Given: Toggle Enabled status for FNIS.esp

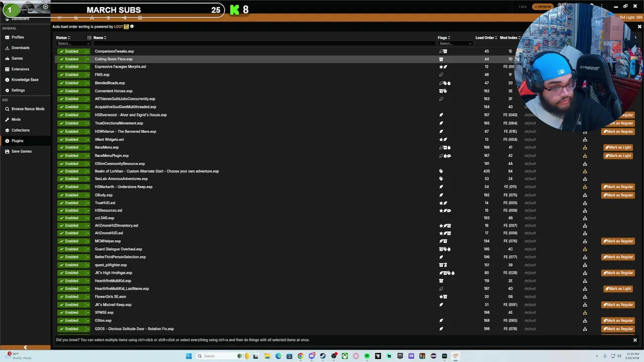Looking at the screenshot, I should click(71, 75).
